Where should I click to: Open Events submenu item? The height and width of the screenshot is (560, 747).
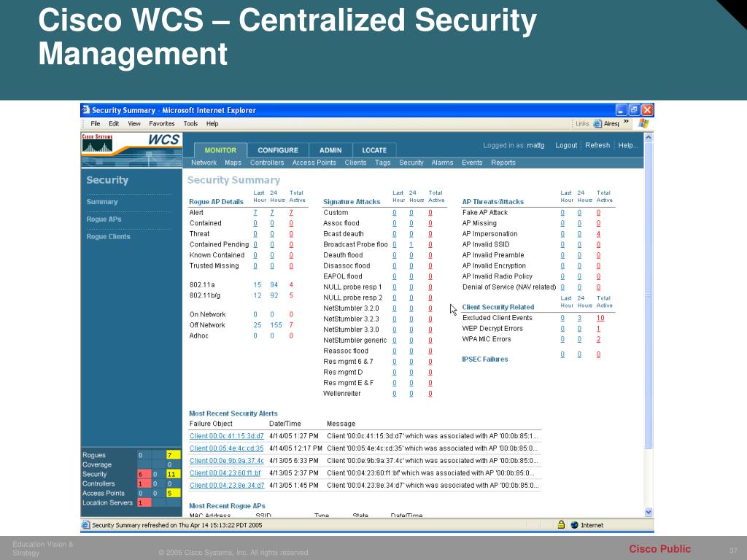(472, 163)
